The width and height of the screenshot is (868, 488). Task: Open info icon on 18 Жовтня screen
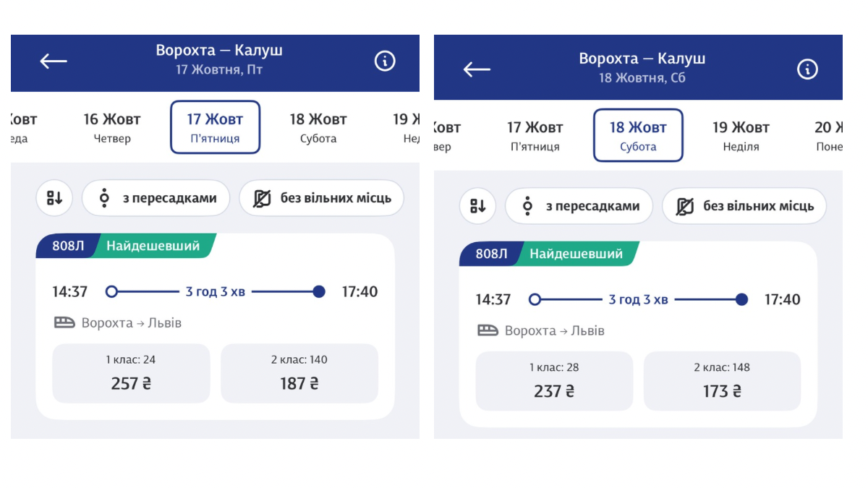tap(807, 69)
